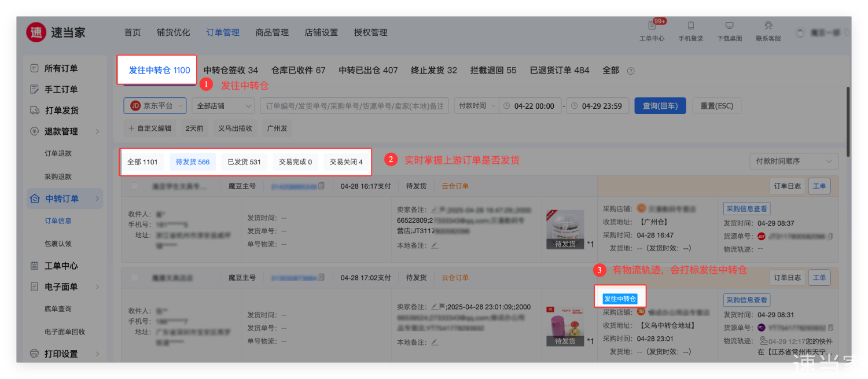This screenshot has height=379, width=868.
Task: Expand the 全部店铺 store dropdown
Action: click(223, 106)
